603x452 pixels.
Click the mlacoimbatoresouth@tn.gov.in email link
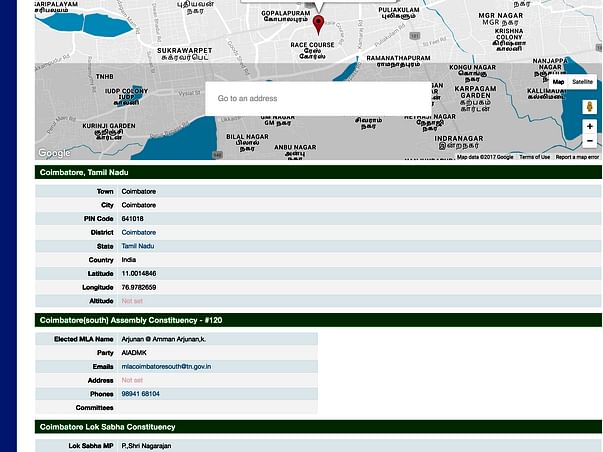(166, 367)
